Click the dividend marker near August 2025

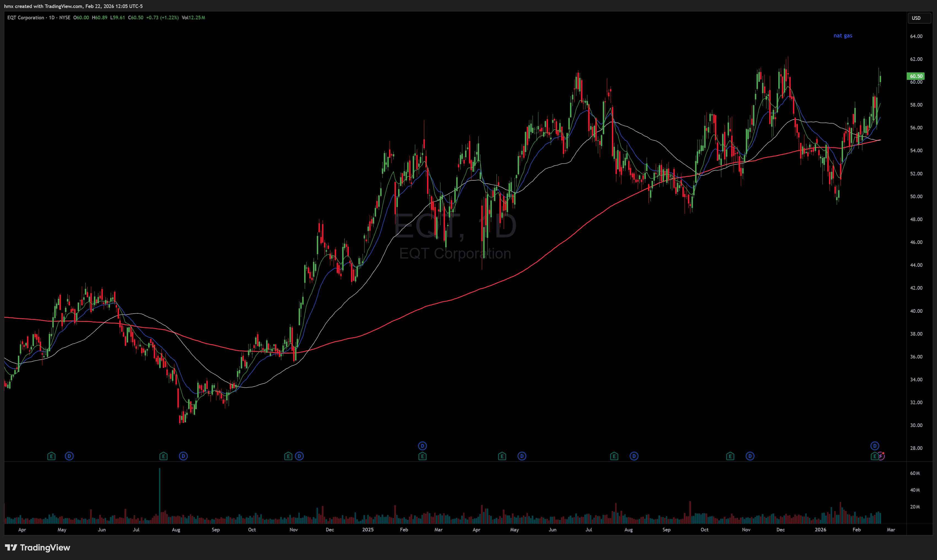(634, 456)
